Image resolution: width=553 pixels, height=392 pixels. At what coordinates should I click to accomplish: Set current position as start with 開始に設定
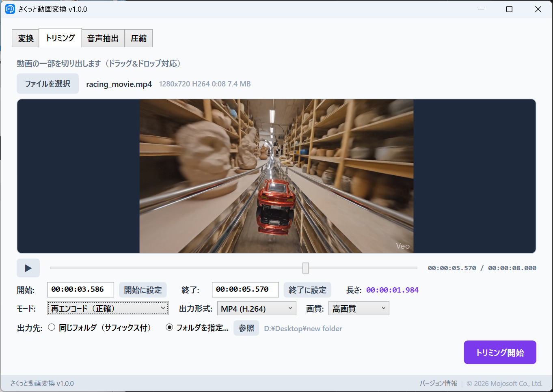pyautogui.click(x=143, y=290)
